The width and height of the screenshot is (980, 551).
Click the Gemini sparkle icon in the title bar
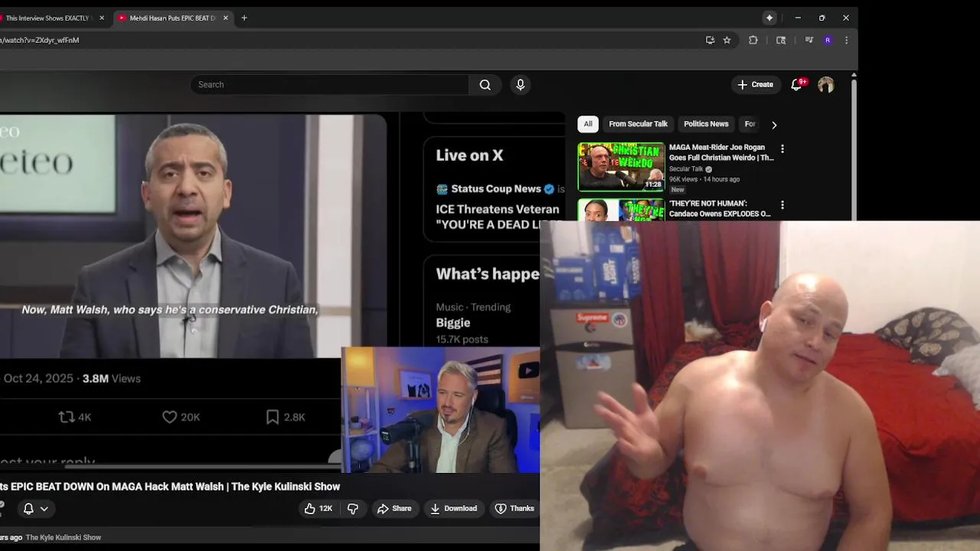coord(769,18)
